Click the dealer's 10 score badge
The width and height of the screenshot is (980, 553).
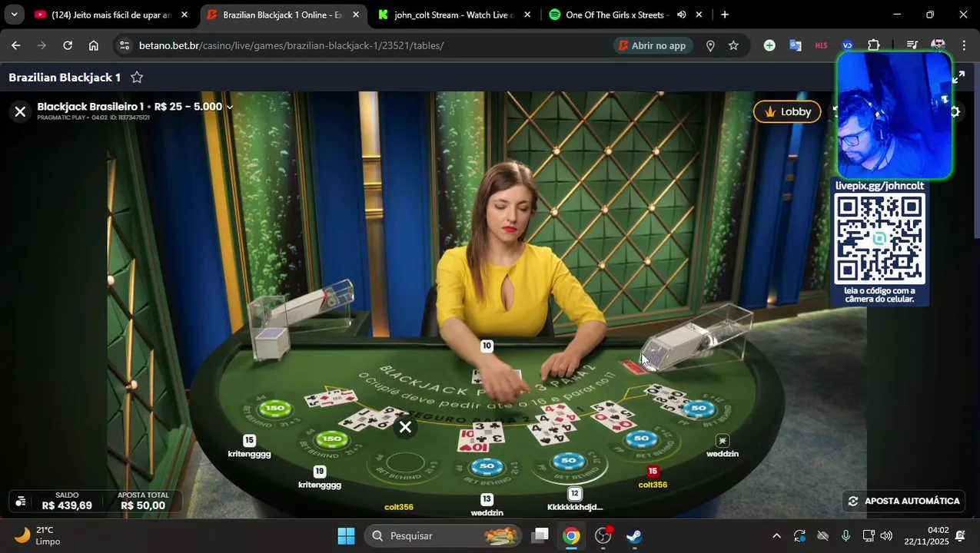487,346
